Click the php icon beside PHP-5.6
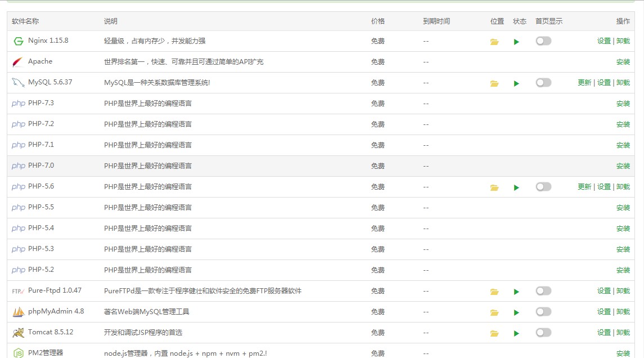 click(19, 187)
